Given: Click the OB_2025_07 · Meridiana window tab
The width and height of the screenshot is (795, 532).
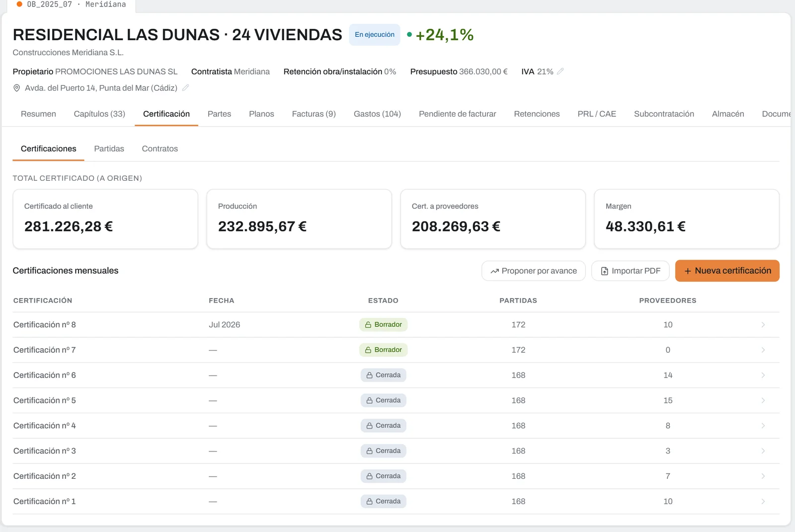Looking at the screenshot, I should [x=71, y=4].
